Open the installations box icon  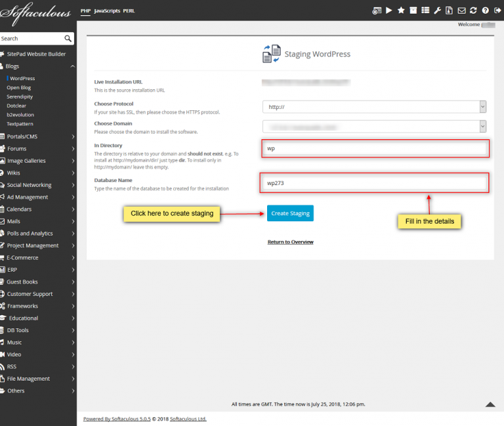click(x=413, y=11)
